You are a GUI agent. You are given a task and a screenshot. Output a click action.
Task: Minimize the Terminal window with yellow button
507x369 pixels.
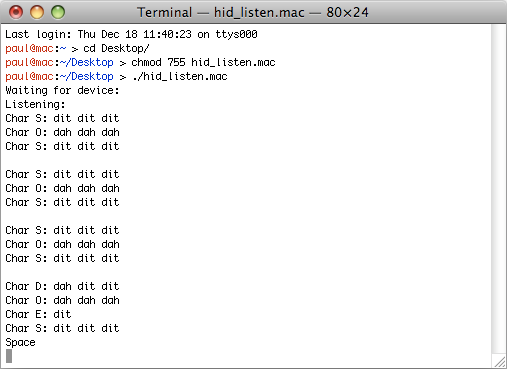(x=37, y=12)
